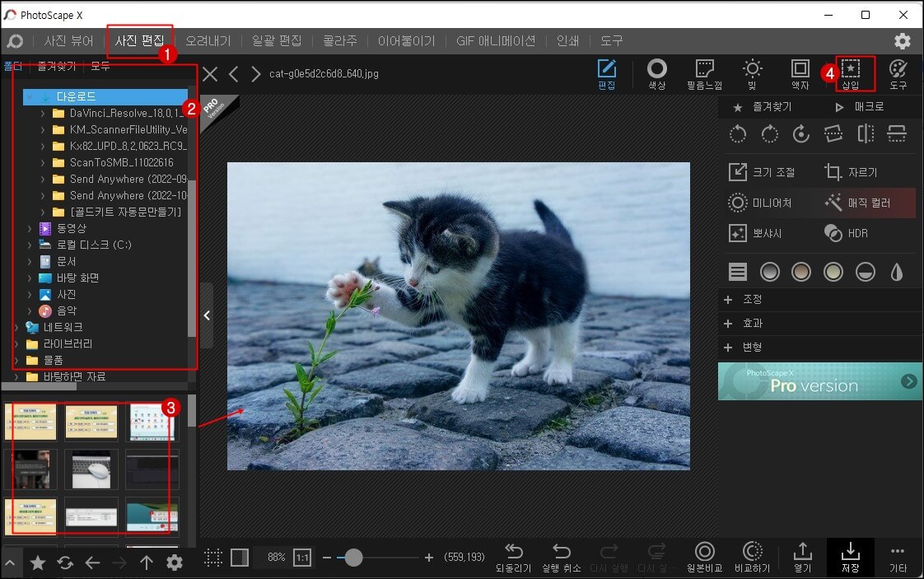Open the 빛 (Light) panel
This screenshot has width=924, height=579.
[753, 74]
